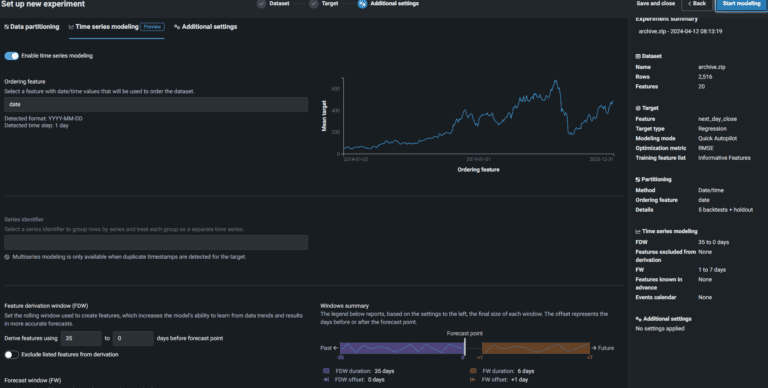Click the Additional settings step icon
The image size is (768, 388).
tap(362, 4)
